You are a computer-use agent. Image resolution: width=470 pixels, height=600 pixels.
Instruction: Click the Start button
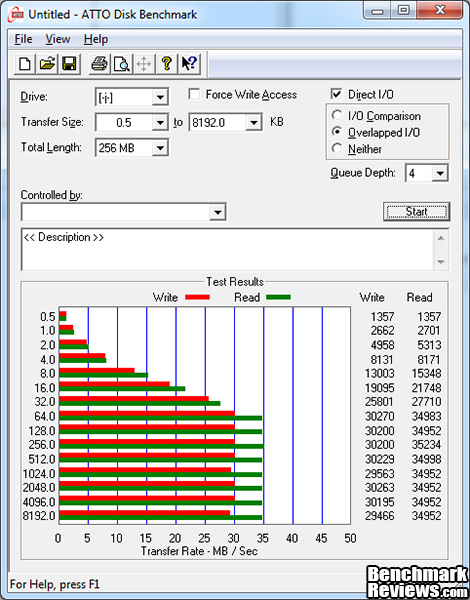(416, 212)
